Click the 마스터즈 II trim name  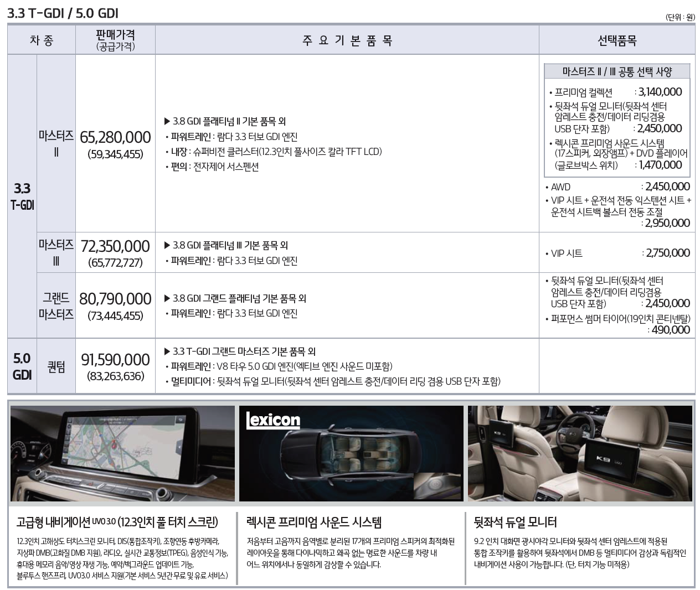pos(56,143)
